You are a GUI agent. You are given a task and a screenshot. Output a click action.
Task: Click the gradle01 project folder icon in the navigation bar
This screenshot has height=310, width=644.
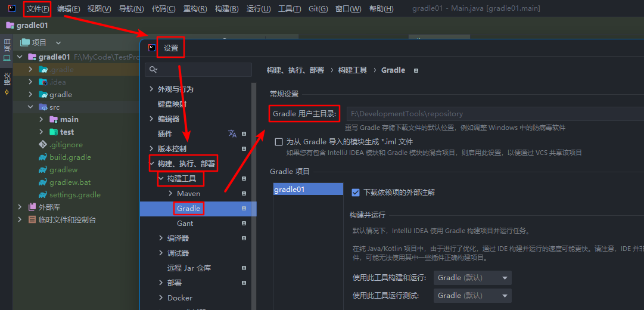pos(10,26)
